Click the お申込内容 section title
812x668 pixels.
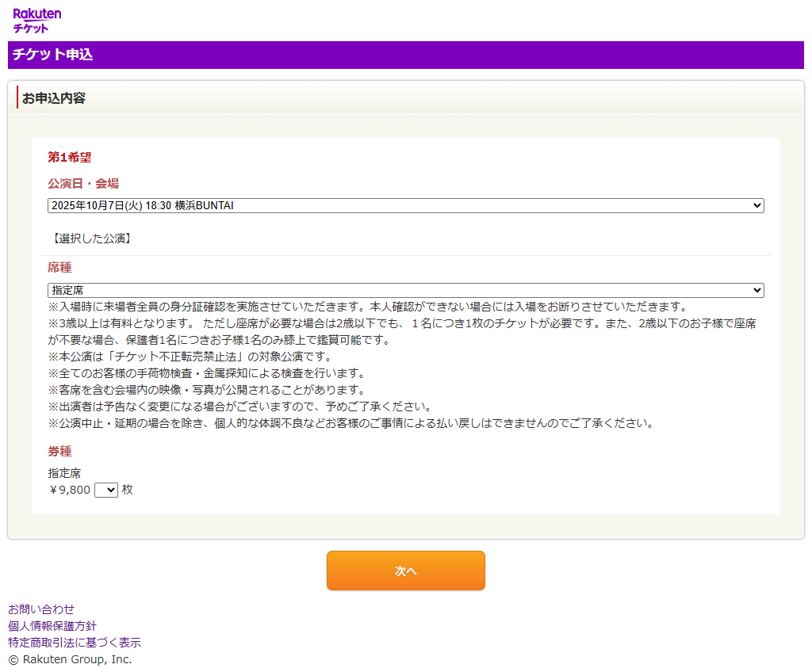point(56,97)
